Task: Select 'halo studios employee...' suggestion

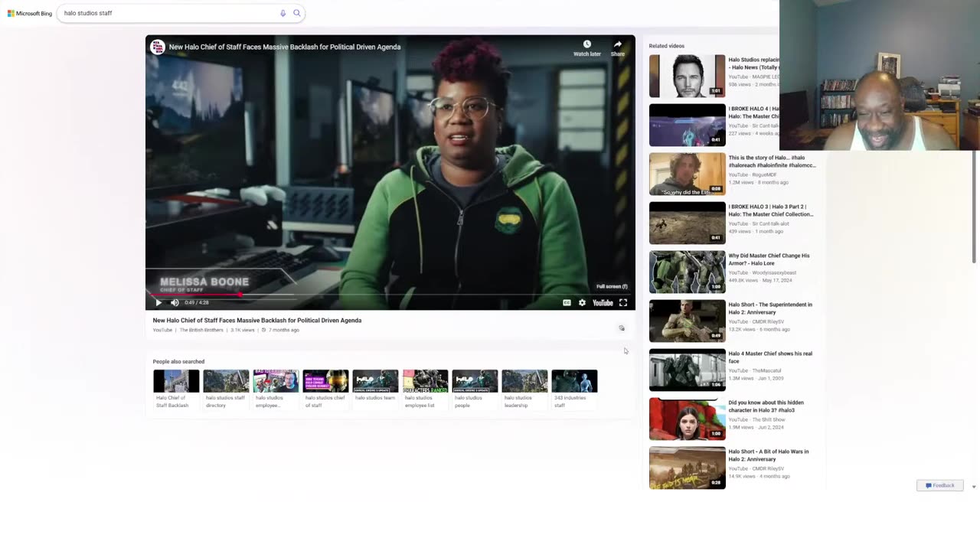Action: point(276,389)
